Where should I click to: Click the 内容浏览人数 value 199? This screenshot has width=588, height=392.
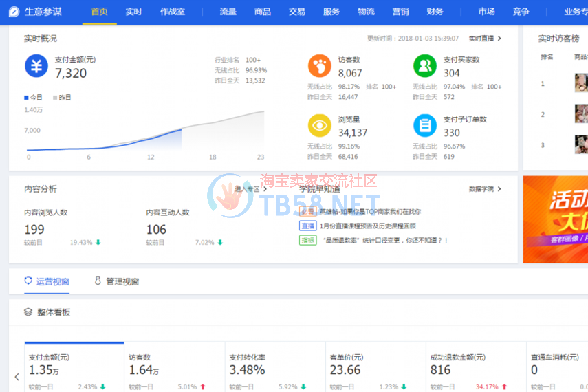click(34, 229)
